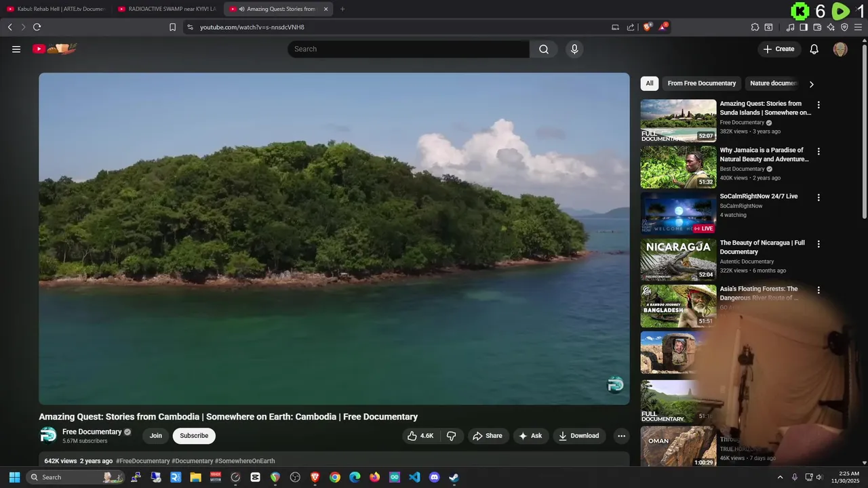Subscribe to Free Documentary channel
Viewport: 868px width, 488px height.
[194, 436]
